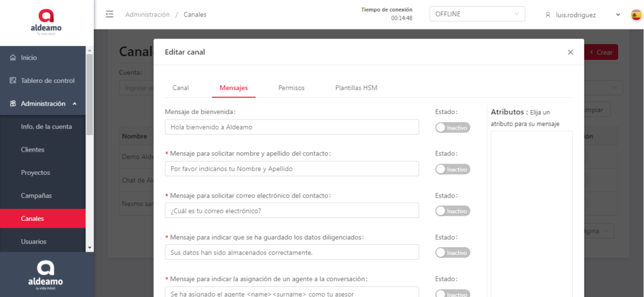644x297 pixels.
Task: Enable Estado switch for nombre y apellido message
Action: [452, 169]
